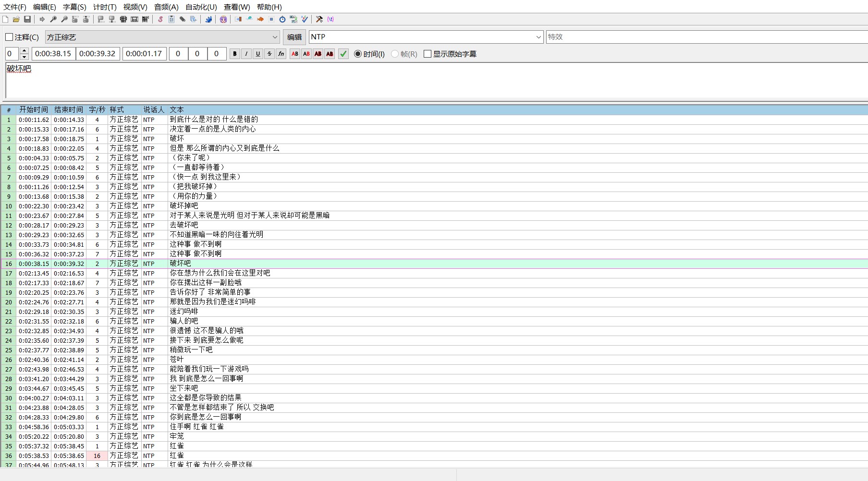Screen dimensions: 868x481
Task: Open Options hammer and wrench icon
Action: (319, 19)
